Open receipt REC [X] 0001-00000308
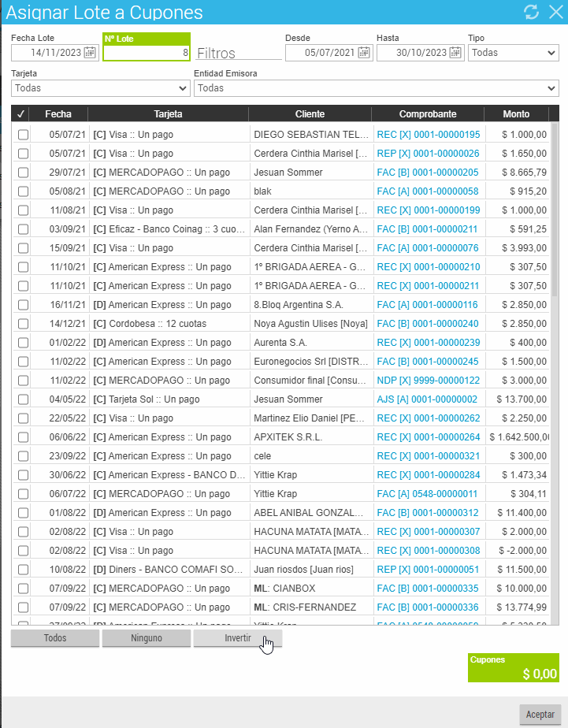The width and height of the screenshot is (568, 728). pos(429,551)
